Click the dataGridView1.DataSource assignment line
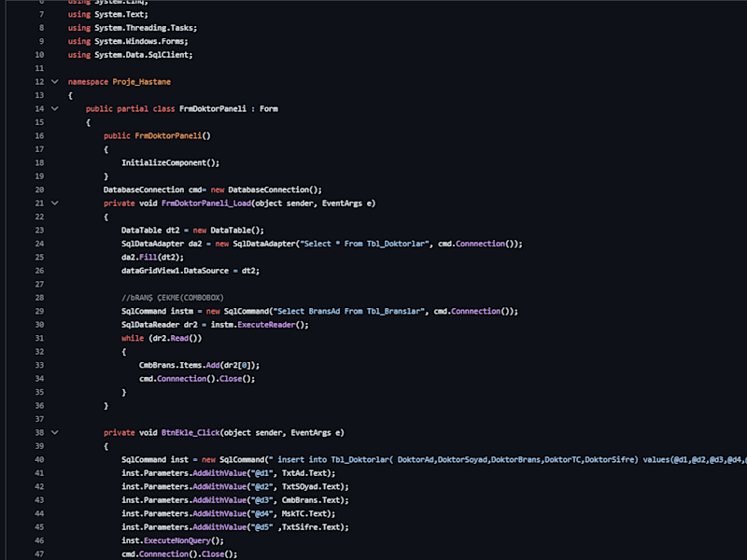 (x=190, y=271)
